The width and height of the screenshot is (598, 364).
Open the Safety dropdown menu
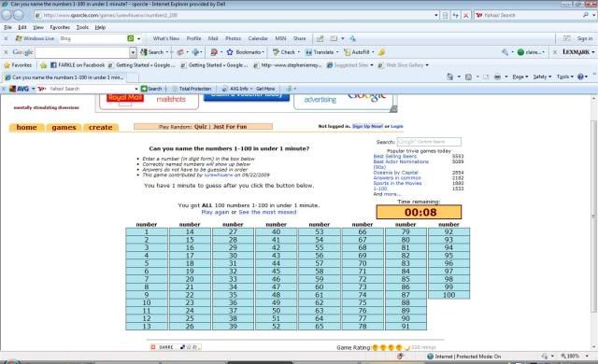coord(542,77)
